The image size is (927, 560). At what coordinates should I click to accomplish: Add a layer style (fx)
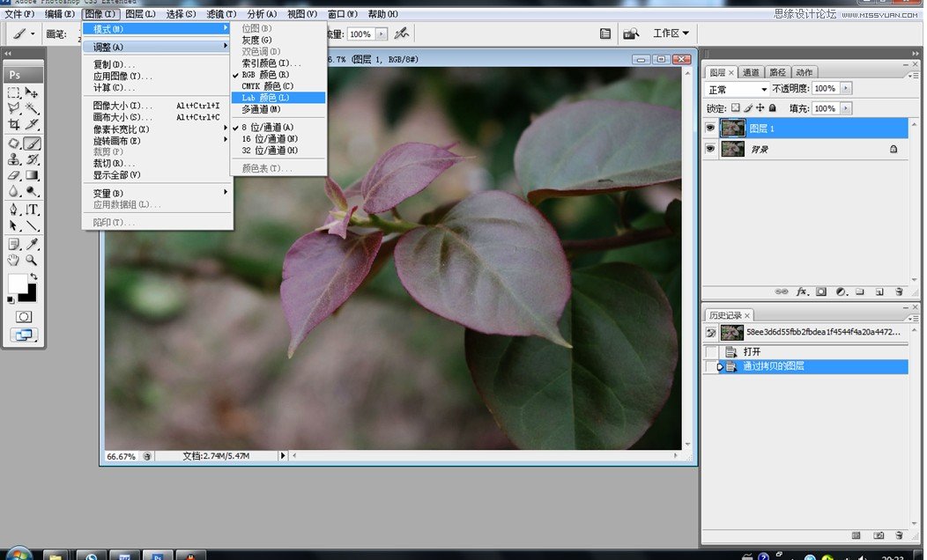802,291
